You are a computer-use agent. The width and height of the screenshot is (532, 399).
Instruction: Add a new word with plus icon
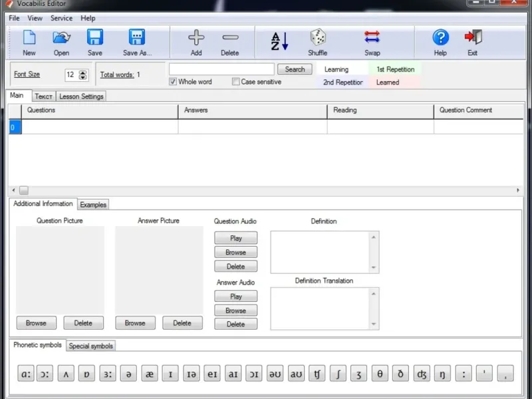(196, 43)
